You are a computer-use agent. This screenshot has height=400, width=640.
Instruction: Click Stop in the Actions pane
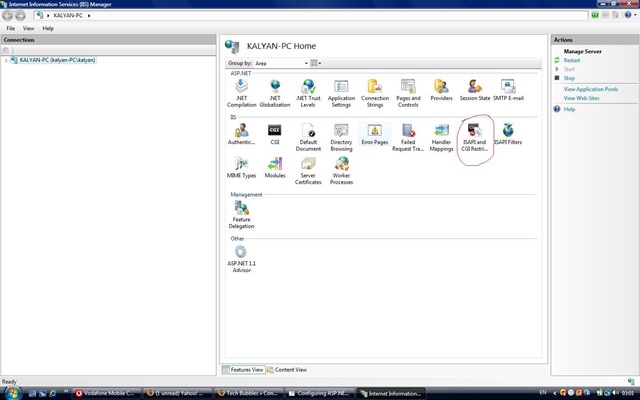(x=569, y=78)
